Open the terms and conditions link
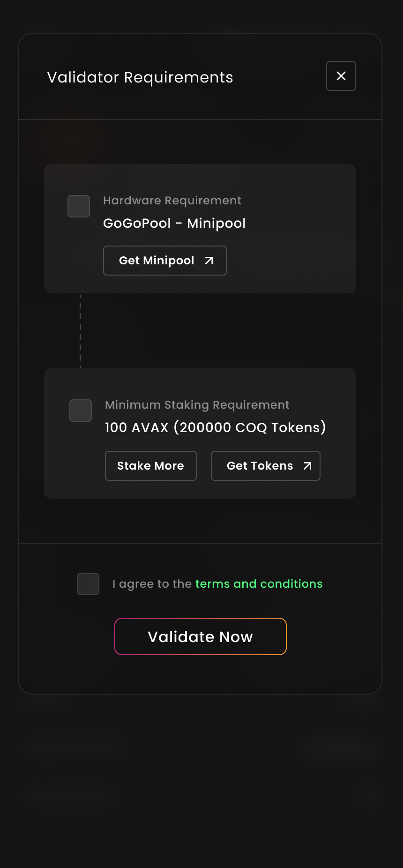Screen dimensions: 403x868 [x=259, y=584]
